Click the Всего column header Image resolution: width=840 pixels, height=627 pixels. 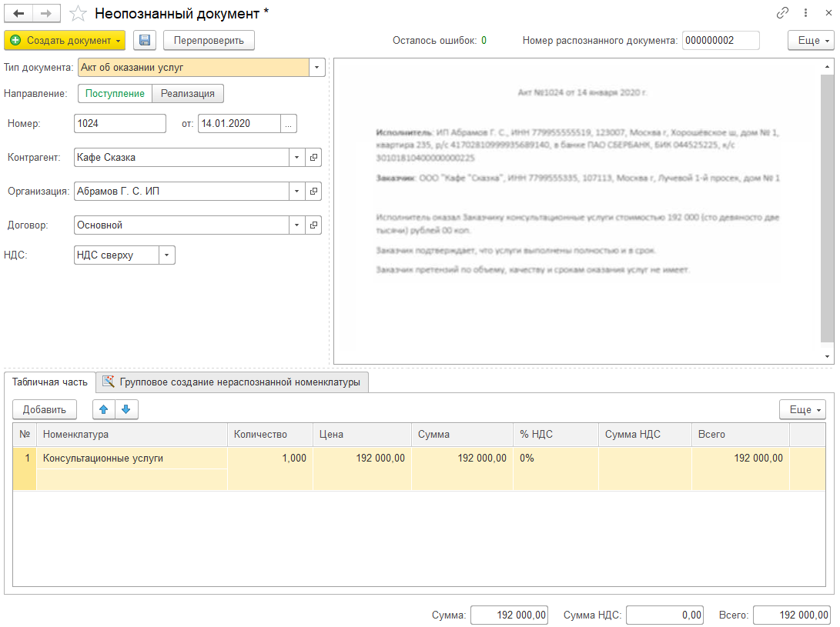tap(741, 434)
